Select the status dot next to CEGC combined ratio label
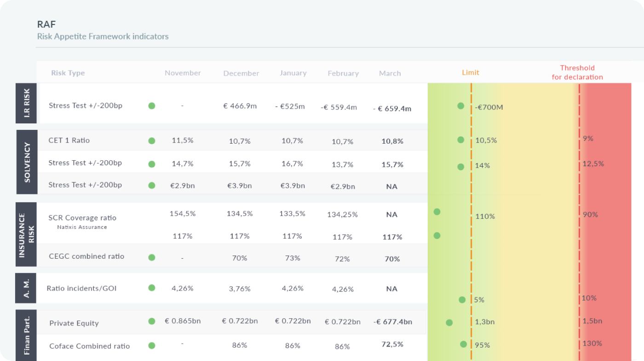This screenshot has width=644, height=361. click(152, 257)
